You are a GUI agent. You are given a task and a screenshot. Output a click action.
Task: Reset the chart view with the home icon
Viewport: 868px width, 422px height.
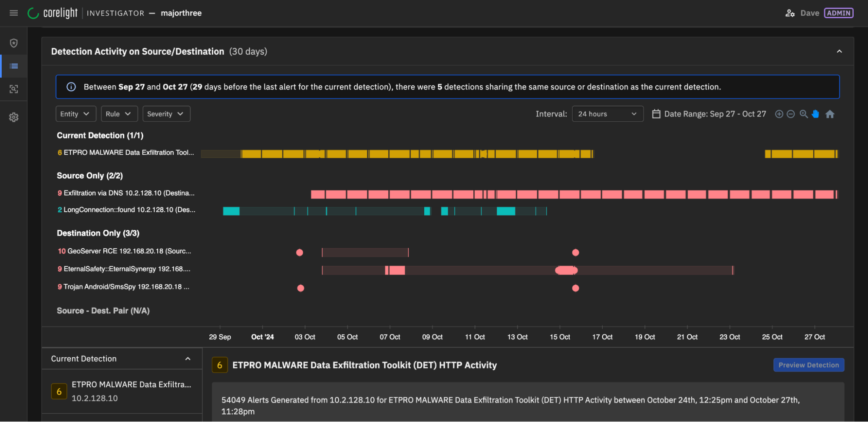(830, 114)
